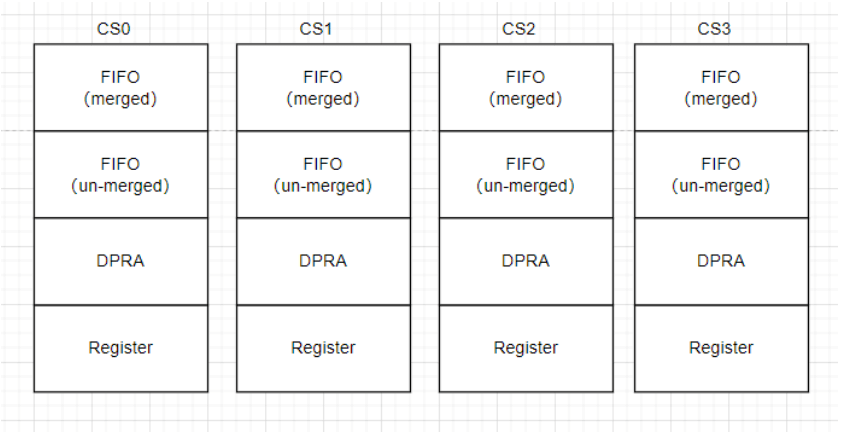
Task: Click the DPRA box in the CS1 column
Action: point(323,261)
